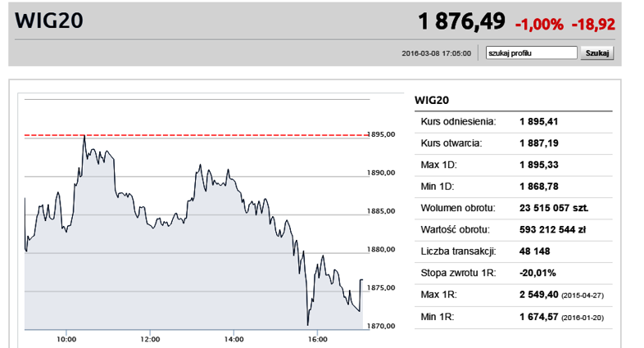Click the Max 1R value 2 549,40
The image size is (644, 348).
pos(541,294)
